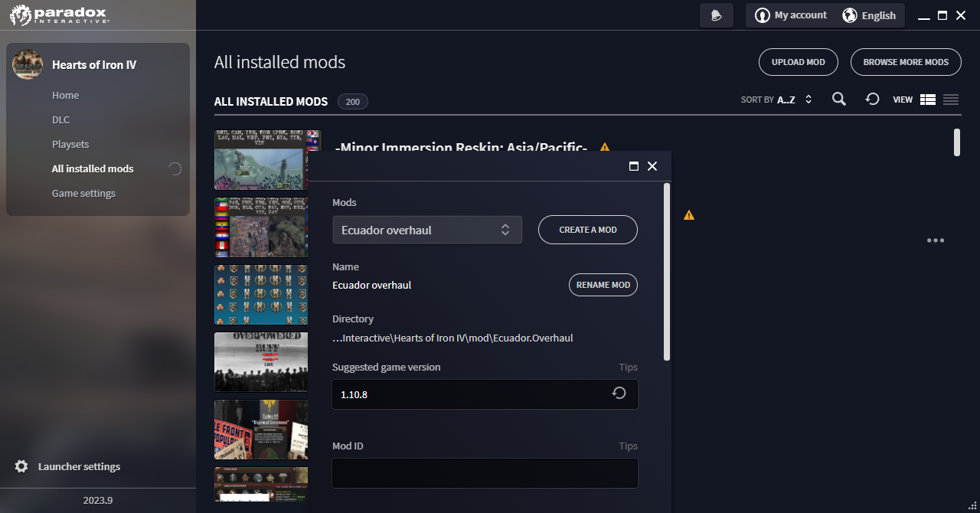Reload the installed mods list
This screenshot has width=980, height=513.
click(872, 99)
